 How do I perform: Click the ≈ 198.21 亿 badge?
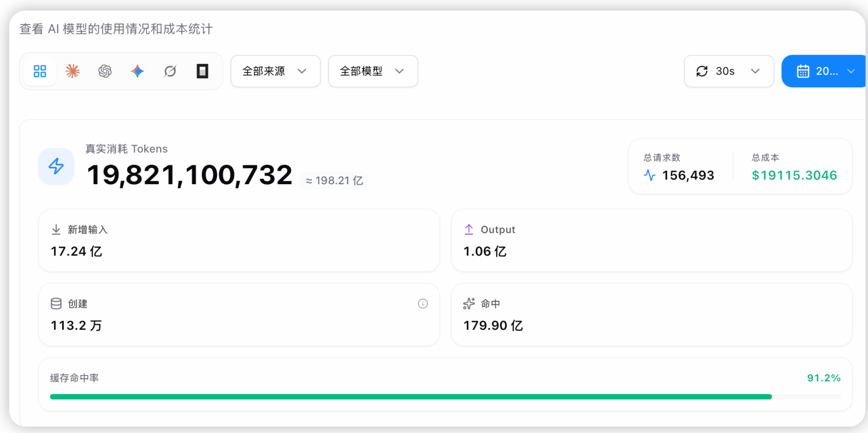(x=334, y=181)
